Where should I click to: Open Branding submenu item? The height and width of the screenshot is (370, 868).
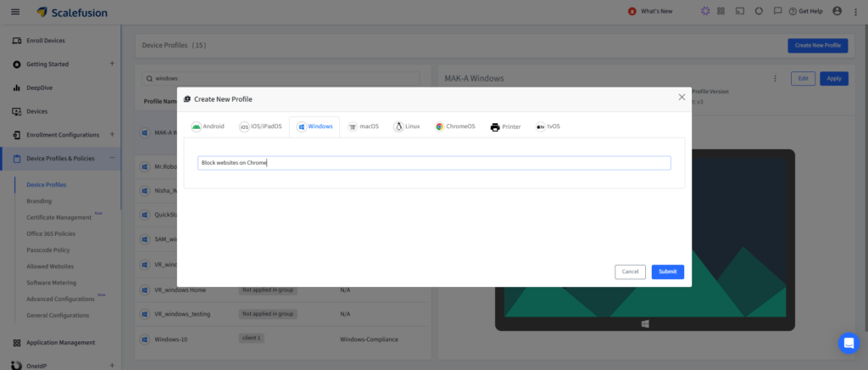(39, 201)
